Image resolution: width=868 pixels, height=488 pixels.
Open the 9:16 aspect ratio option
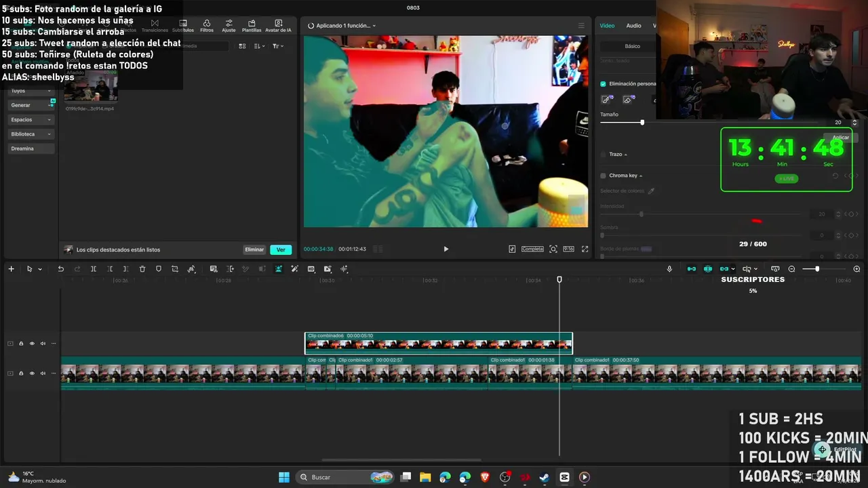568,249
